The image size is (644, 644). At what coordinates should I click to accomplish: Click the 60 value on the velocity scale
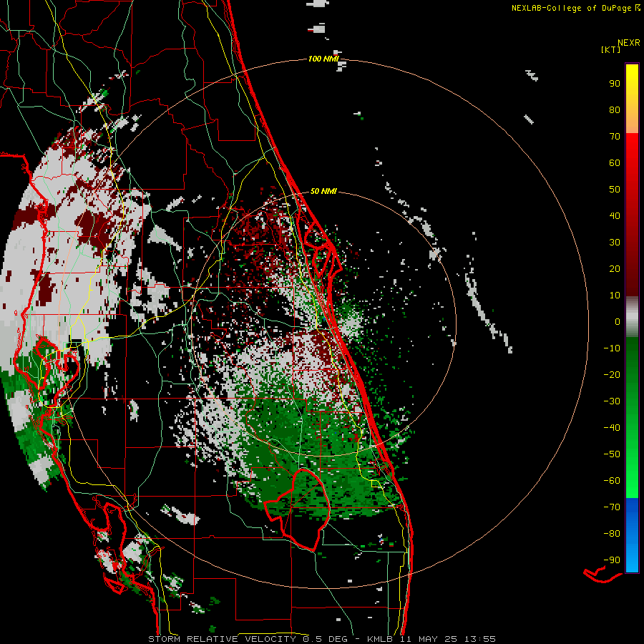(x=615, y=162)
